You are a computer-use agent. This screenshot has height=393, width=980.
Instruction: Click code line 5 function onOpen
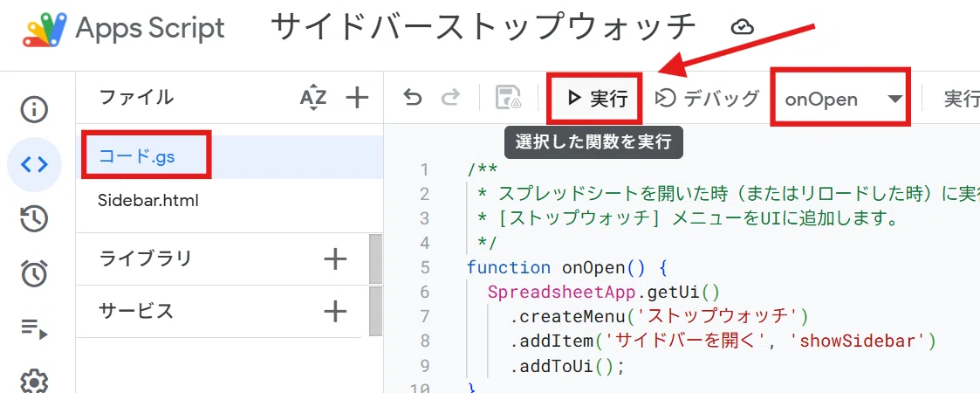567,268
